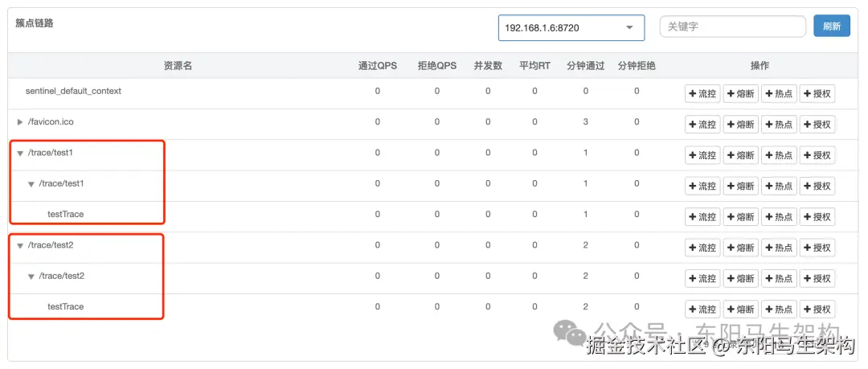The width and height of the screenshot is (868, 369).
Task: Add 授权 rule for top-level /trace/test2
Action: (817, 248)
